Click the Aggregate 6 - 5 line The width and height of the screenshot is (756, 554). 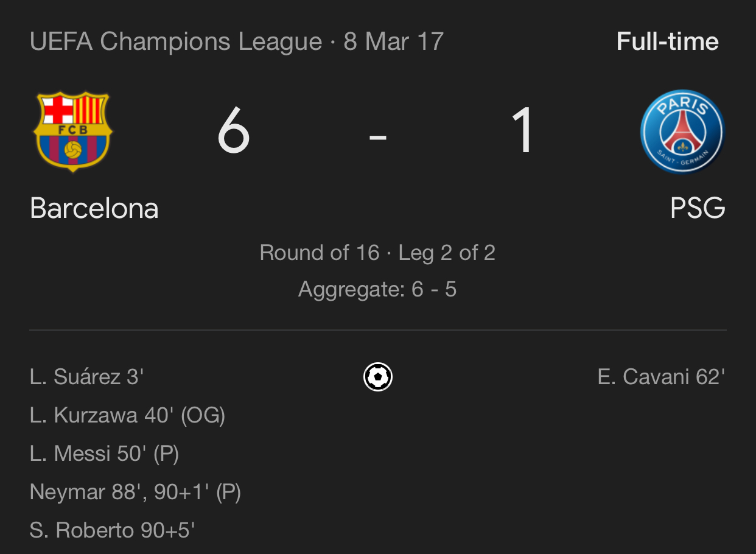[377, 289]
